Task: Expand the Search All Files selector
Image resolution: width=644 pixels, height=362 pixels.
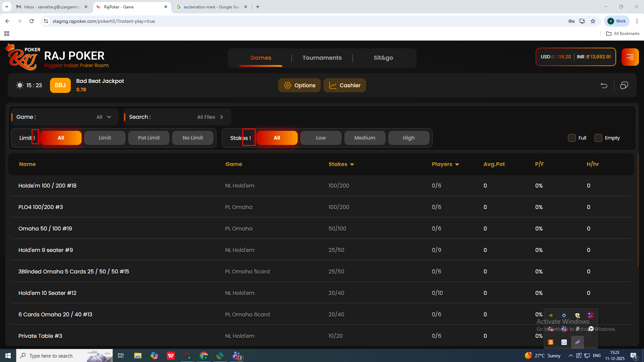Action: pyautogui.click(x=210, y=117)
